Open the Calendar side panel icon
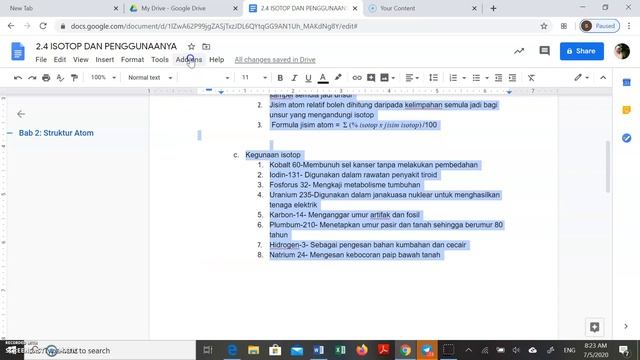 click(627, 83)
